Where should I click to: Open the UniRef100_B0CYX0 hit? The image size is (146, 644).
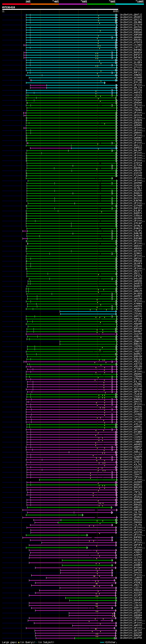click(131, 289)
